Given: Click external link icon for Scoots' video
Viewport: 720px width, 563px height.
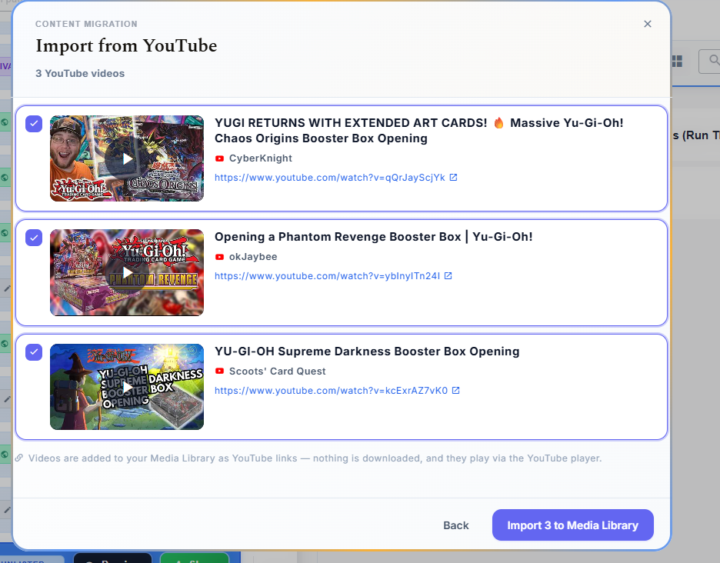Looking at the screenshot, I should pyautogui.click(x=456, y=390).
